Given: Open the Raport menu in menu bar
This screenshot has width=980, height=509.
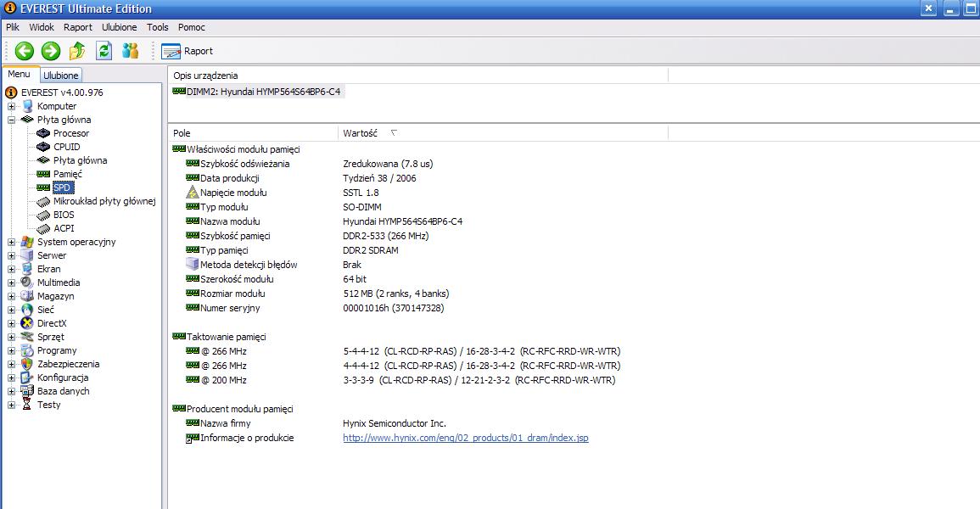Looking at the screenshot, I should tap(77, 27).
